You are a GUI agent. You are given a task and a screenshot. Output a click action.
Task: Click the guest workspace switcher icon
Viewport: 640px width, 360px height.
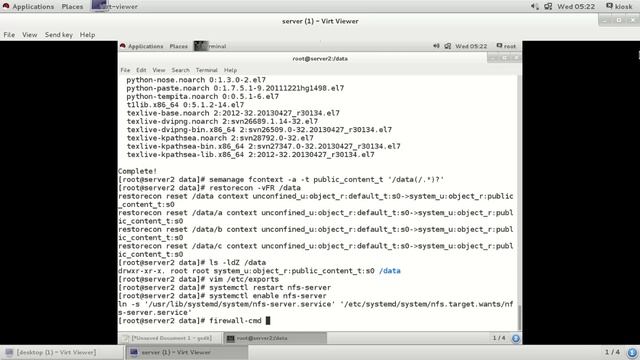coord(516,338)
